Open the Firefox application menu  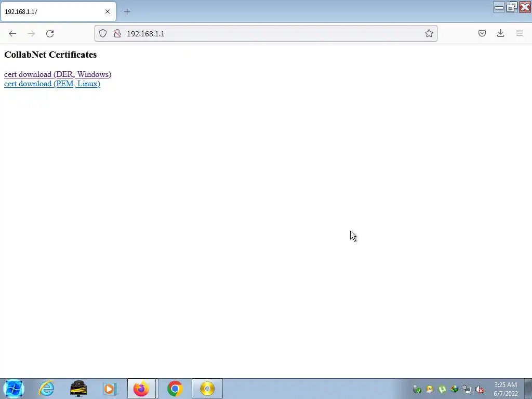coord(520,33)
